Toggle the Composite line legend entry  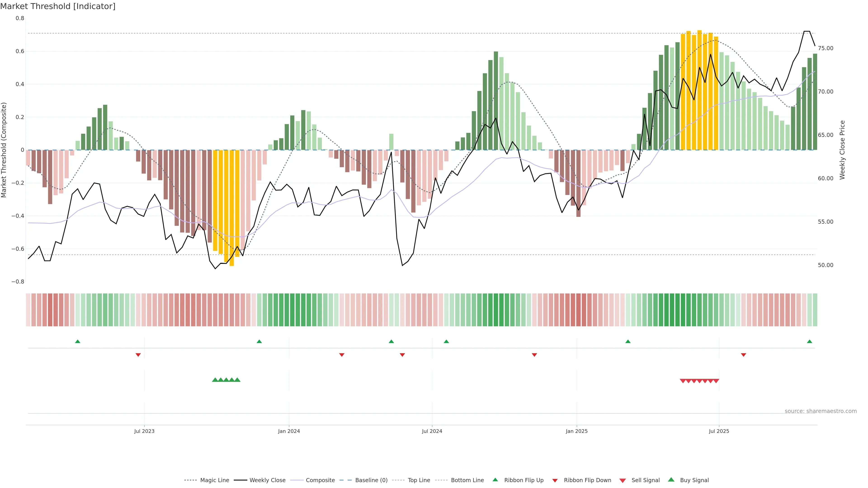pyautogui.click(x=320, y=480)
